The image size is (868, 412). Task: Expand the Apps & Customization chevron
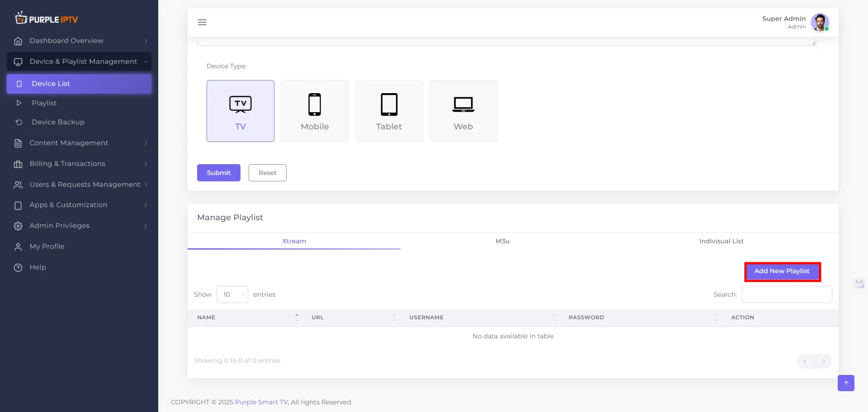(146, 205)
